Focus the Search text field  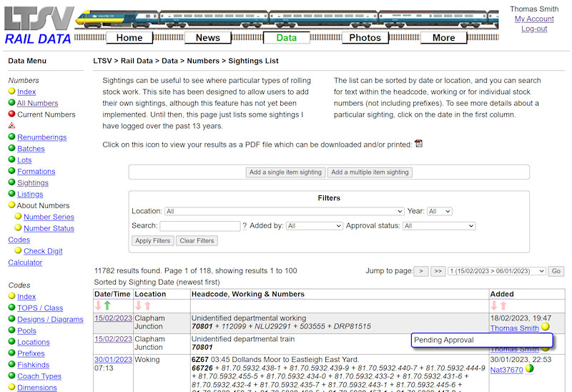click(200, 226)
